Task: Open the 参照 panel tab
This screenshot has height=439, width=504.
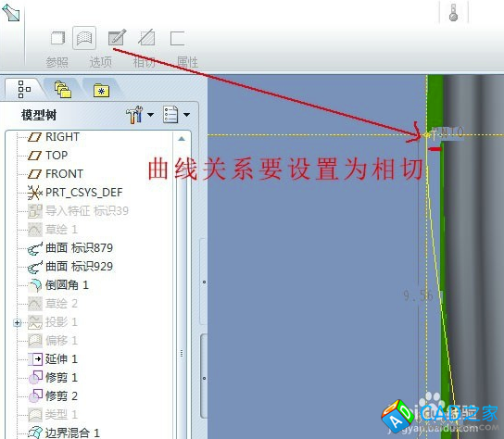Action: pos(57,62)
